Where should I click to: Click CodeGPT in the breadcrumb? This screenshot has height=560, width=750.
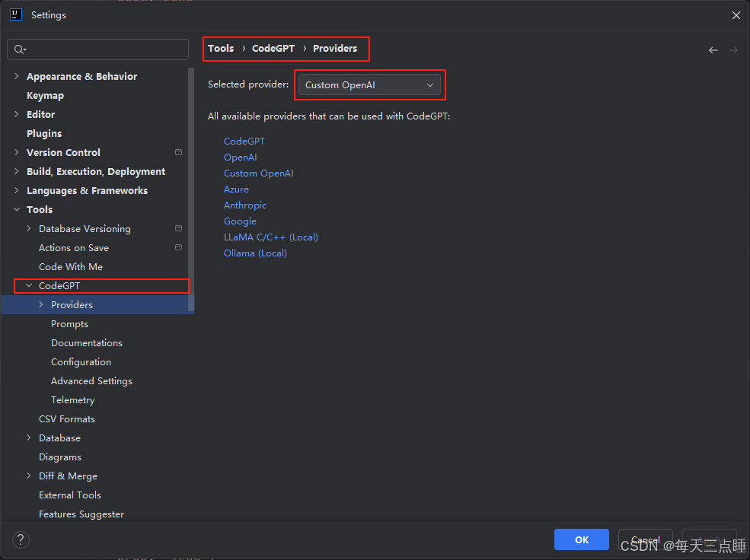pyautogui.click(x=273, y=48)
